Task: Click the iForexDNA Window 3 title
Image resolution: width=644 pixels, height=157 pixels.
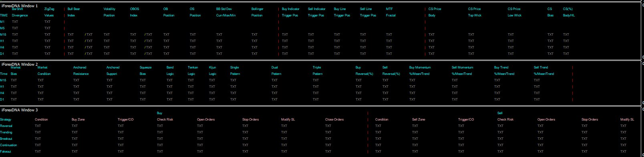Action: (20, 110)
